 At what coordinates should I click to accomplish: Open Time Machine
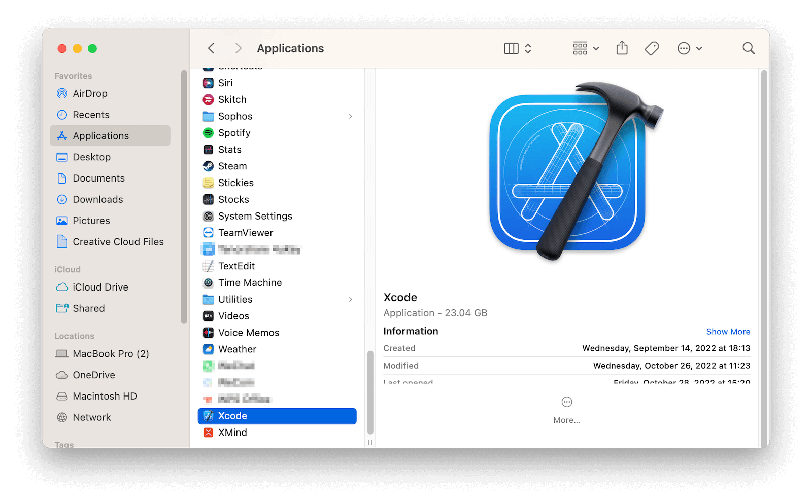click(250, 282)
